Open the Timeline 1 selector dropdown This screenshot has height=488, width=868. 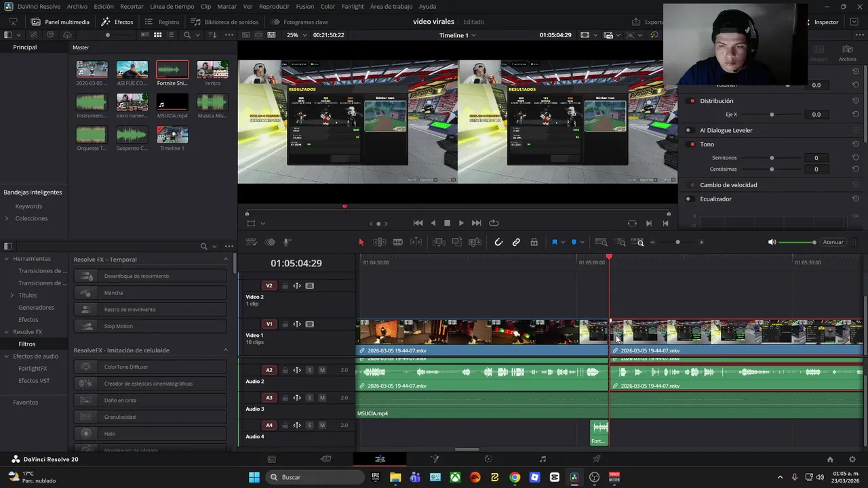point(458,35)
